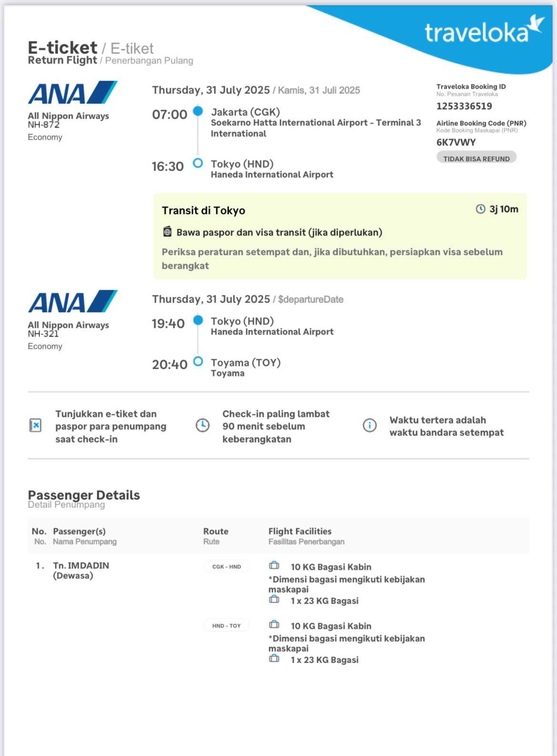557x756 pixels.
Task: Click the CGK-HND cabin baggage icon
Action: point(274,565)
